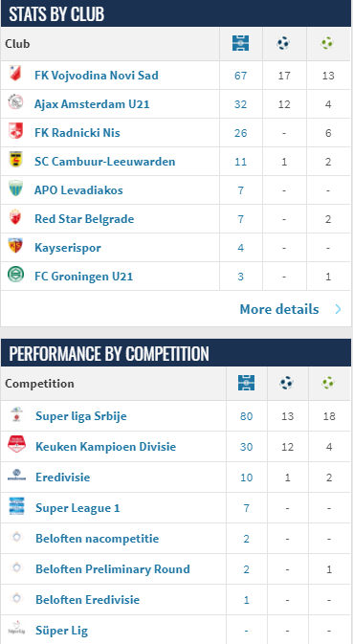The image size is (353, 644).
Task: Click appearances pitch icon in club table header
Action: [240, 43]
